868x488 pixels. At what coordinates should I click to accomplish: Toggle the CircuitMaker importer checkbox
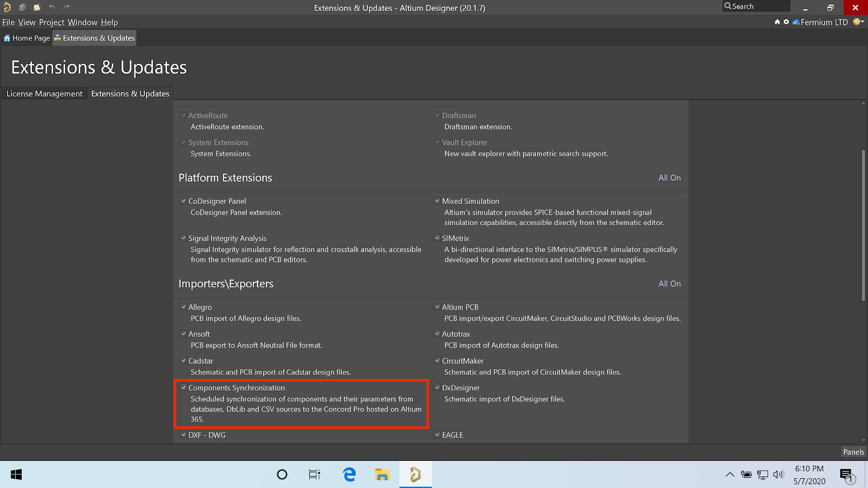click(437, 360)
